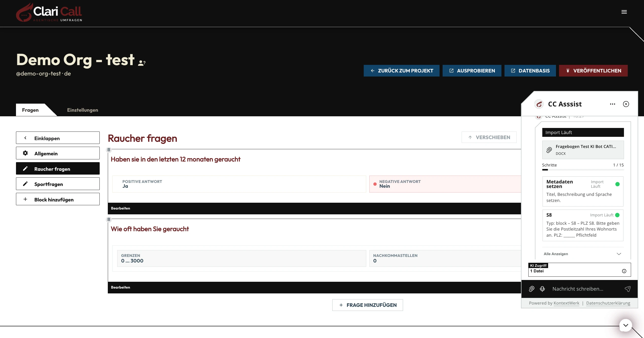Click the attachment paperclip in chat input

tap(532, 289)
